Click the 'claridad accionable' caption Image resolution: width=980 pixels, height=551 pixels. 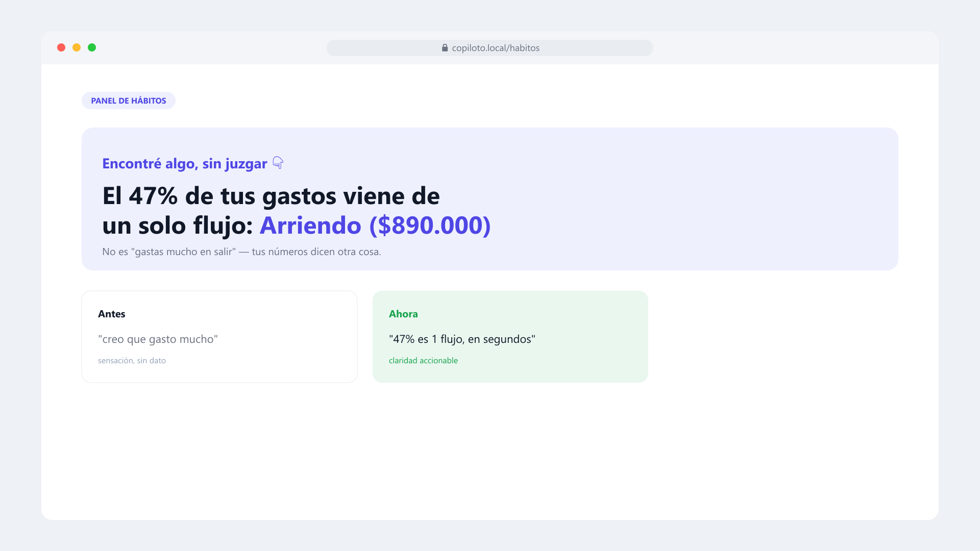423,360
